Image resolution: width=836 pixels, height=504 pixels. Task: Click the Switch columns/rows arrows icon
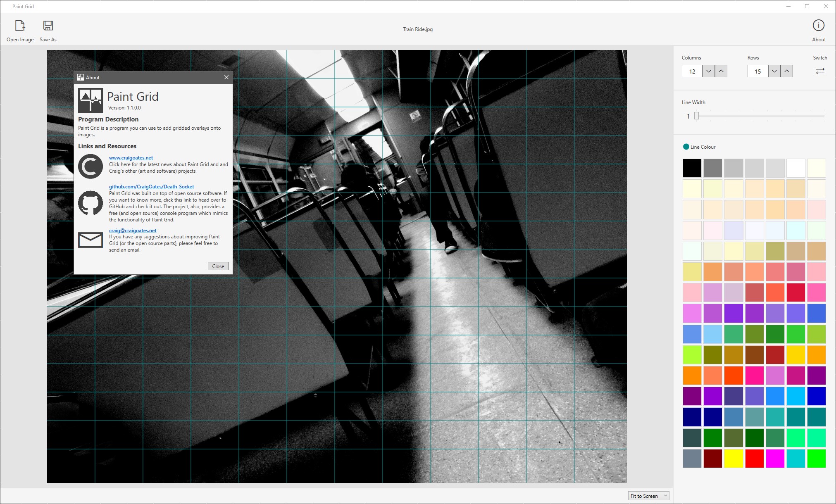pos(820,71)
